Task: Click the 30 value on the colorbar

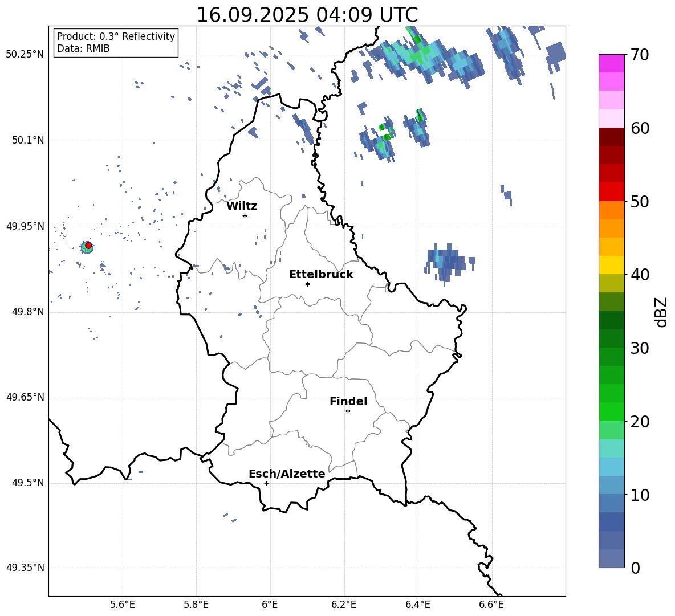Action: [x=640, y=348]
